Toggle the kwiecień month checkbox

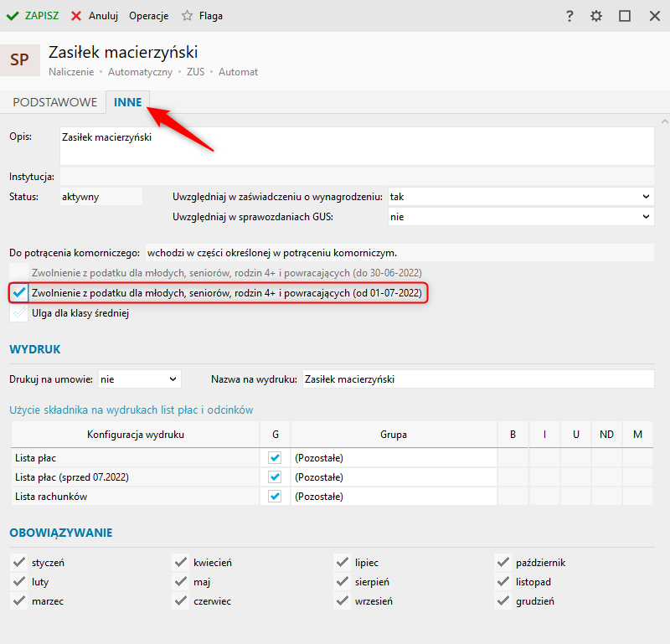(180, 563)
